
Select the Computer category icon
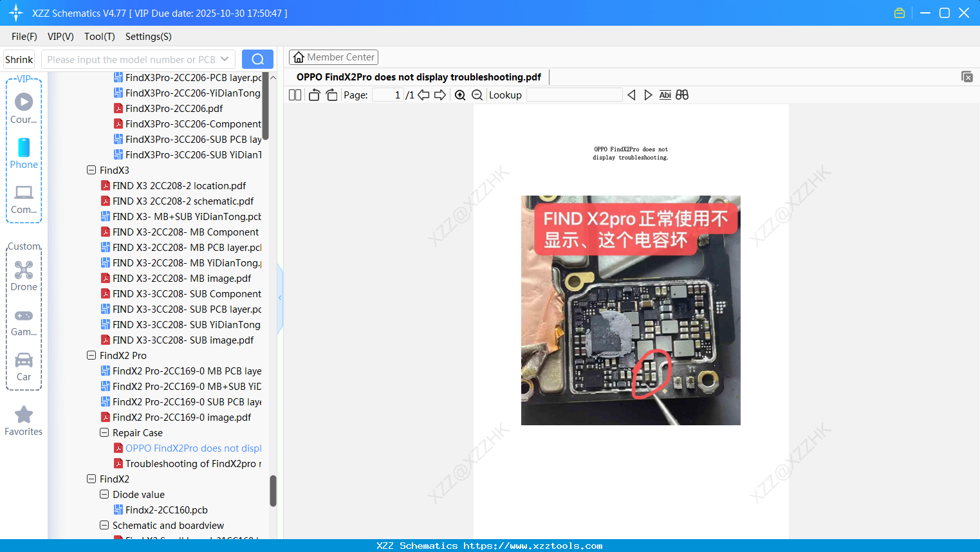pos(24,199)
